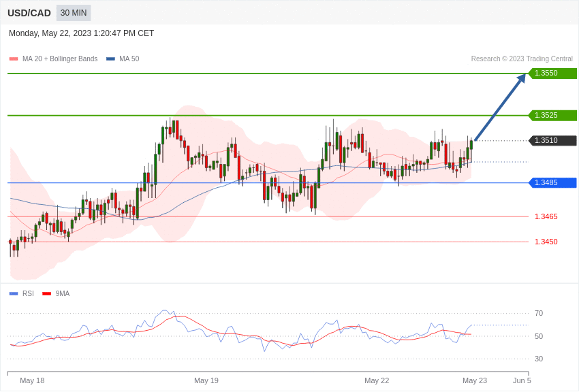This screenshot has width=579, height=392.
Task: Click the May 22 date axis label
Action: click(377, 380)
